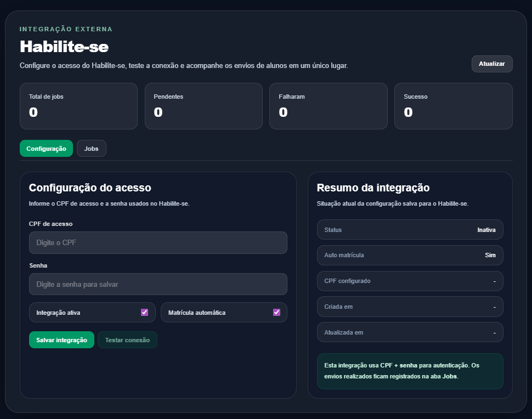Save with the Salvar integração button

click(61, 340)
